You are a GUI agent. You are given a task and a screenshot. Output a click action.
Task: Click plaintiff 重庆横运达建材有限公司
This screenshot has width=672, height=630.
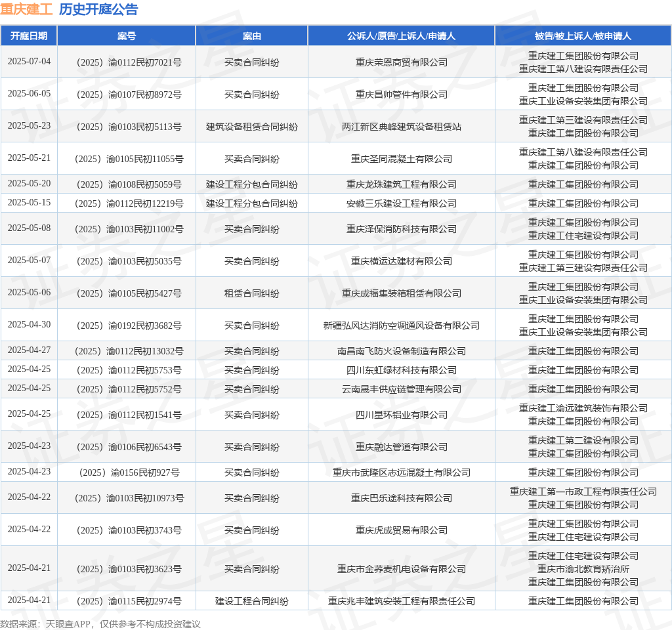coord(401,261)
